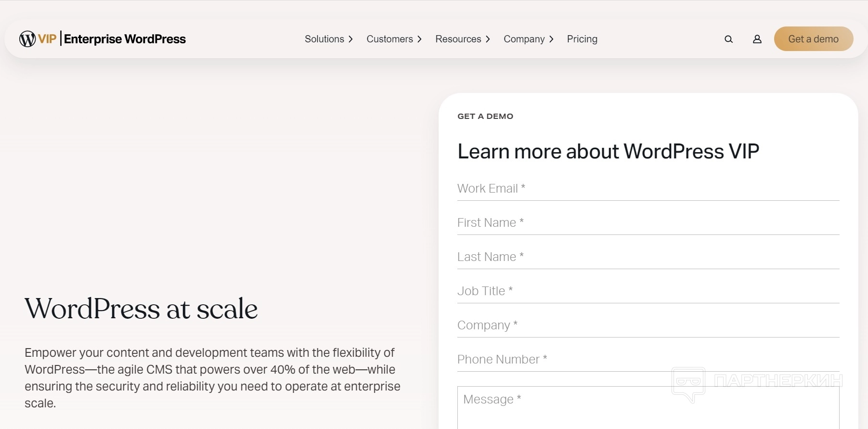Expand the Company menu chevron
This screenshot has height=429, width=868.
[552, 39]
